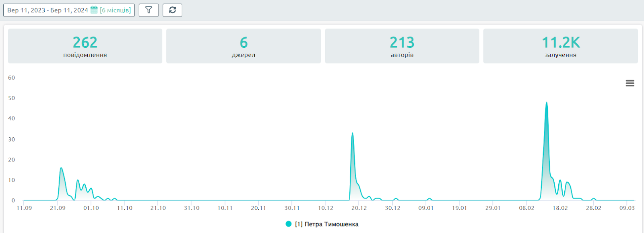Click the small bump near 09.01
This screenshot has height=233, width=644.
click(429, 198)
